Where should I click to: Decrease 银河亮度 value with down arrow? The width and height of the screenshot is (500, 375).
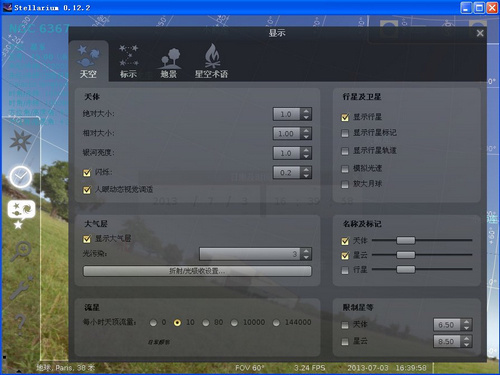(x=306, y=156)
